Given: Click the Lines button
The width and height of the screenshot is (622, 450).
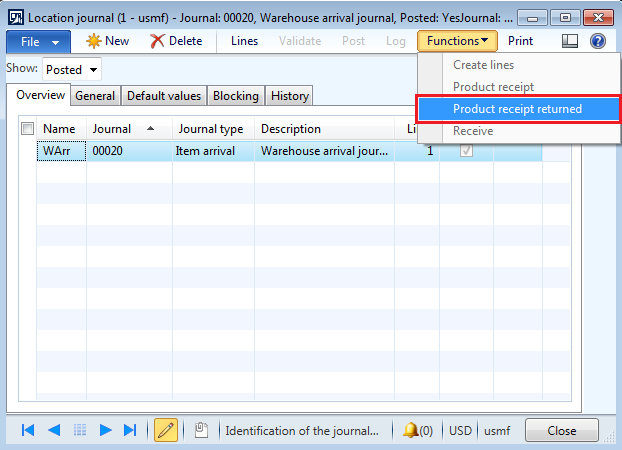Looking at the screenshot, I should pyautogui.click(x=244, y=41).
